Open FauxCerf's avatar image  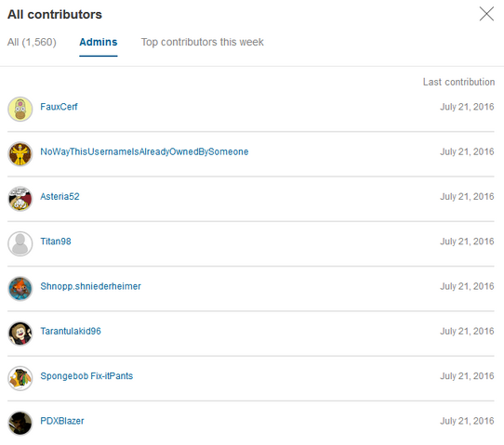[x=20, y=110]
